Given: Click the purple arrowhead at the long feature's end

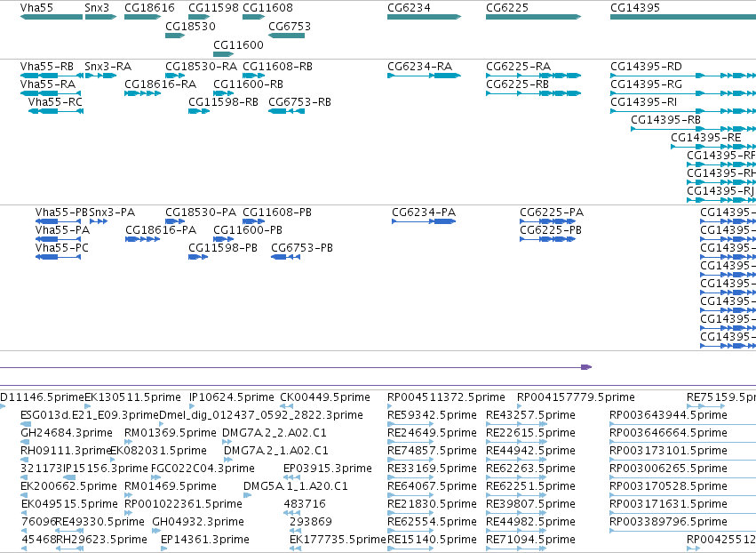Looking at the screenshot, I should 586,367.
